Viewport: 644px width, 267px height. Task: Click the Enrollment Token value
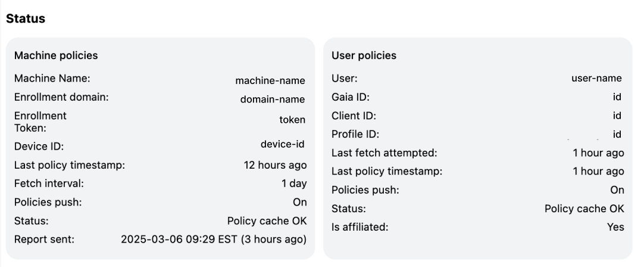tap(292, 120)
